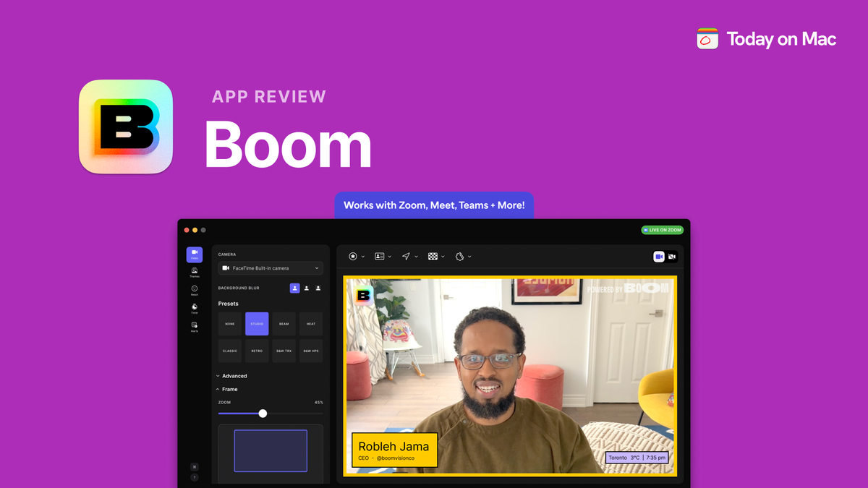Expand the name card dropdown chevron
This screenshot has height=488, width=868.
[390, 257]
